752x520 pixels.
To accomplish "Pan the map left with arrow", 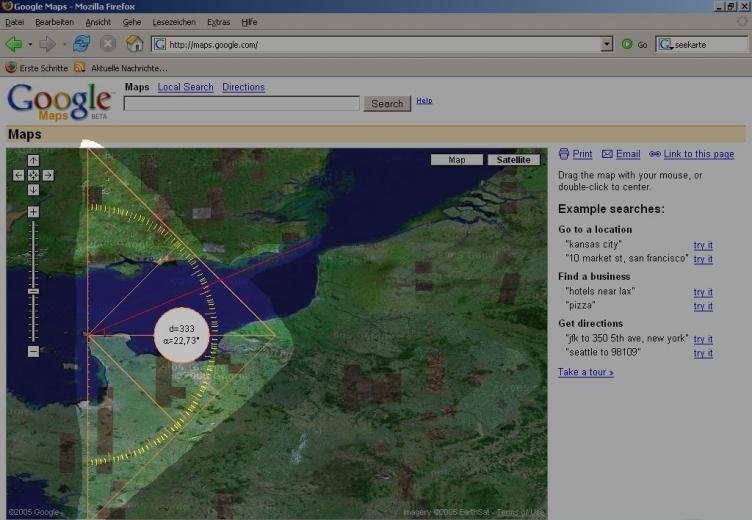I will pyautogui.click(x=18, y=175).
